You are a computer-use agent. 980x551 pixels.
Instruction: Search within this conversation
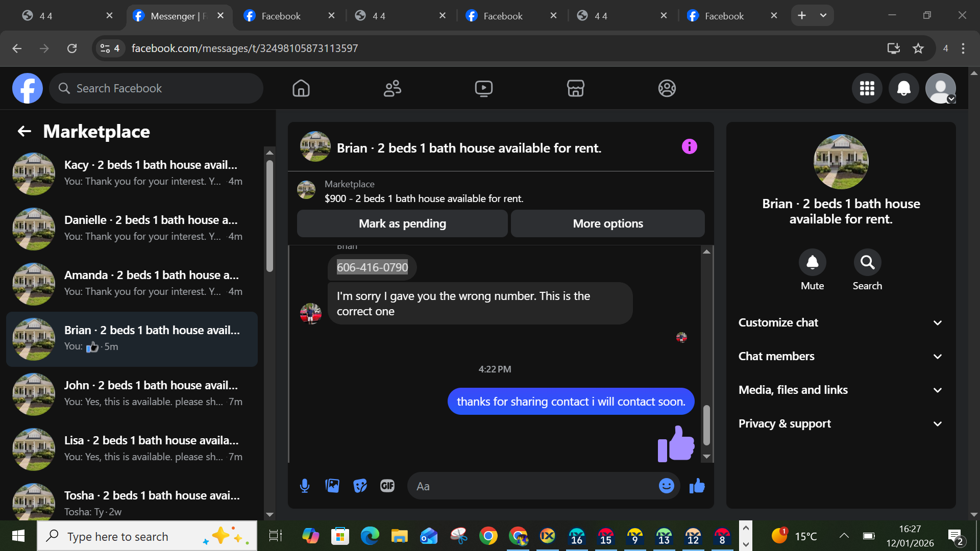[867, 262]
